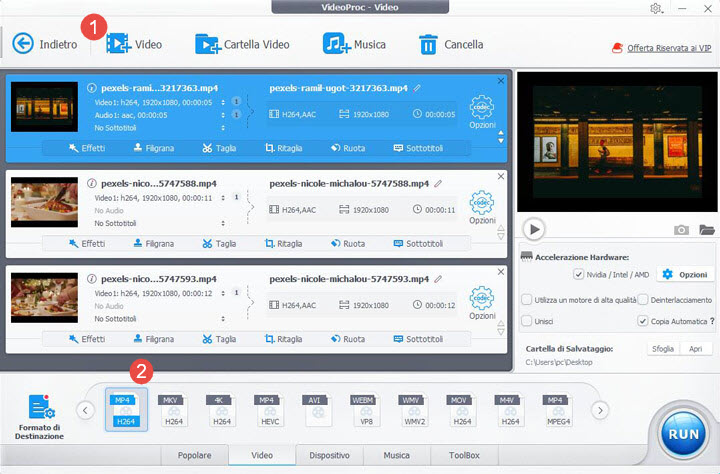720x474 pixels.
Task: Select the WEBM VP8 output format
Action: 366,410
